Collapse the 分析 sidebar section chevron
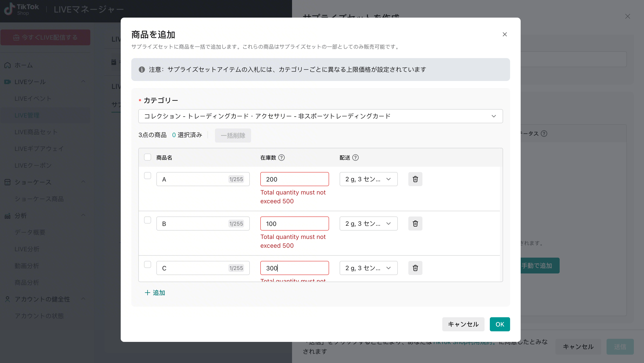 pyautogui.click(x=83, y=215)
